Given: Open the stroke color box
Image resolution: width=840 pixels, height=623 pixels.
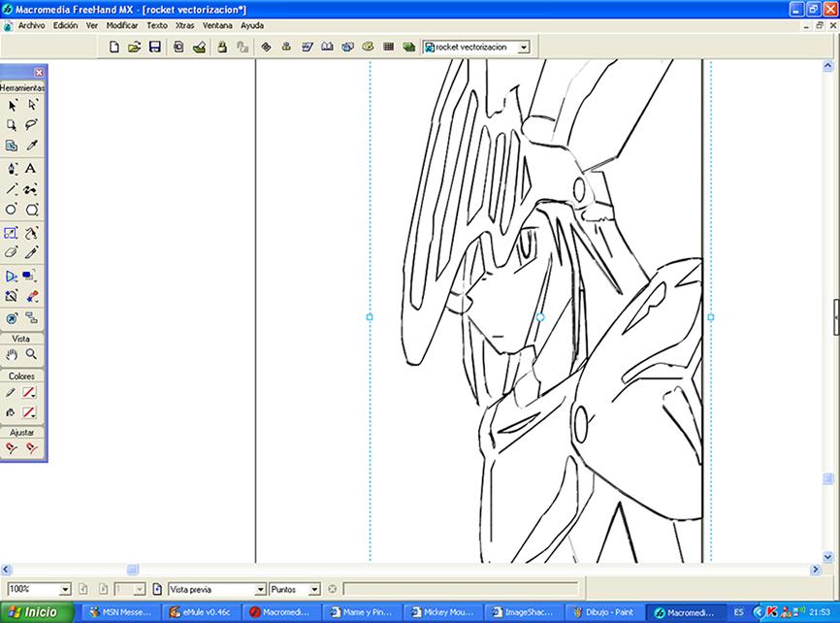Looking at the screenshot, I should [29, 392].
